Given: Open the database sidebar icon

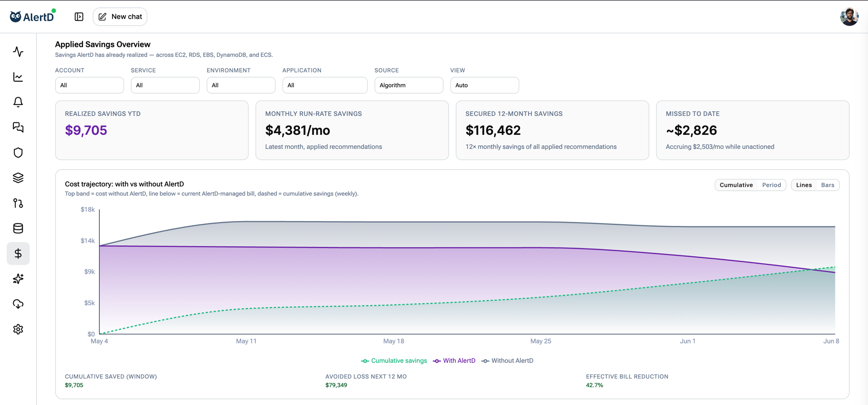Looking at the screenshot, I should [18, 228].
